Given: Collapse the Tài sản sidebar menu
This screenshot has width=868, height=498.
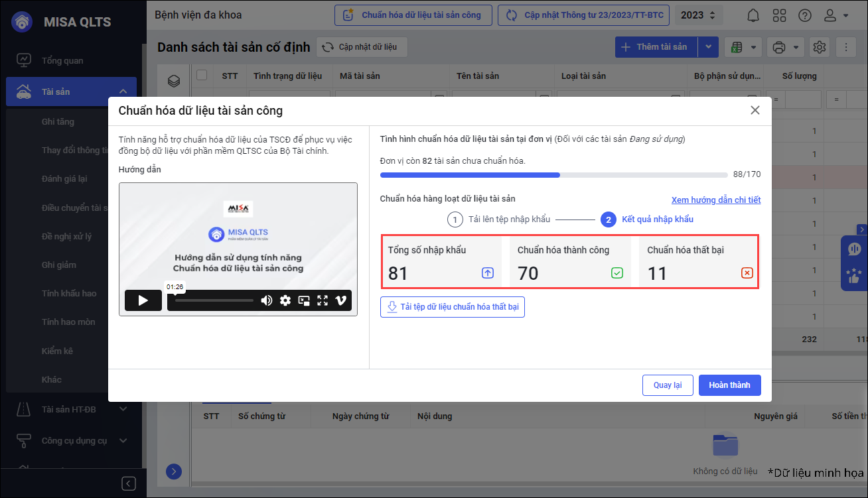Looking at the screenshot, I should [x=123, y=92].
